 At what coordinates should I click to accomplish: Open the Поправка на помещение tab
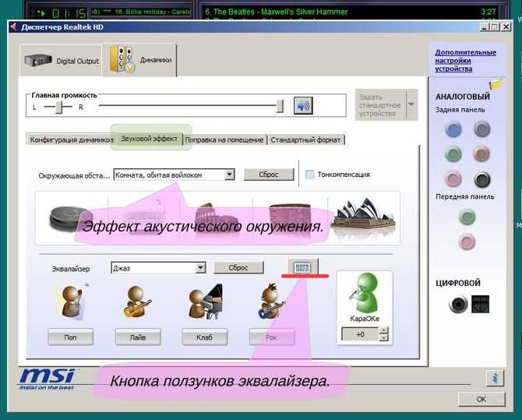pyautogui.click(x=224, y=140)
